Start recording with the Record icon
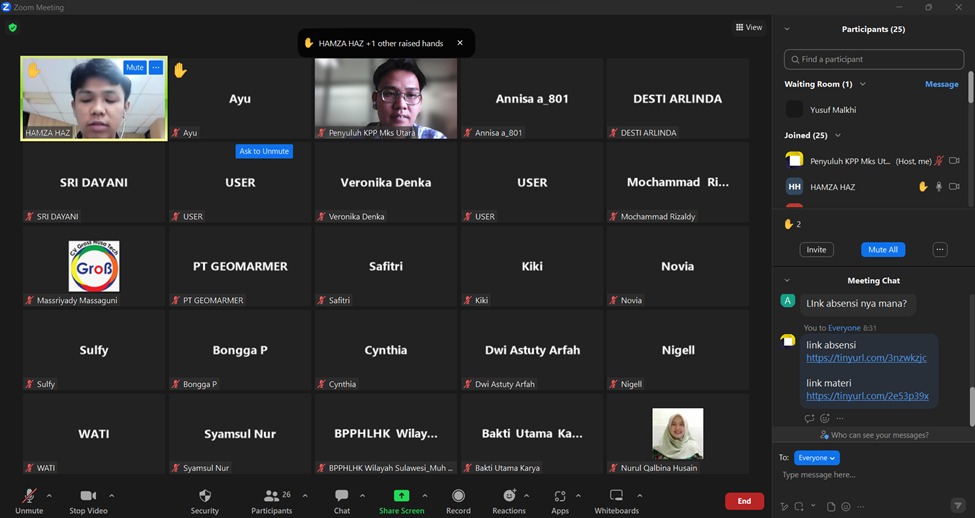The image size is (975, 518). pyautogui.click(x=458, y=496)
